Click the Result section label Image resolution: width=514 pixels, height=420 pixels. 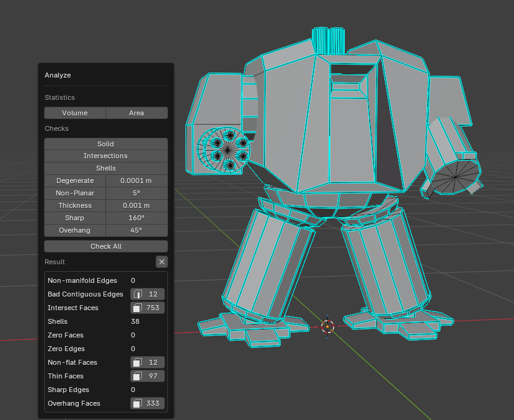[55, 262]
